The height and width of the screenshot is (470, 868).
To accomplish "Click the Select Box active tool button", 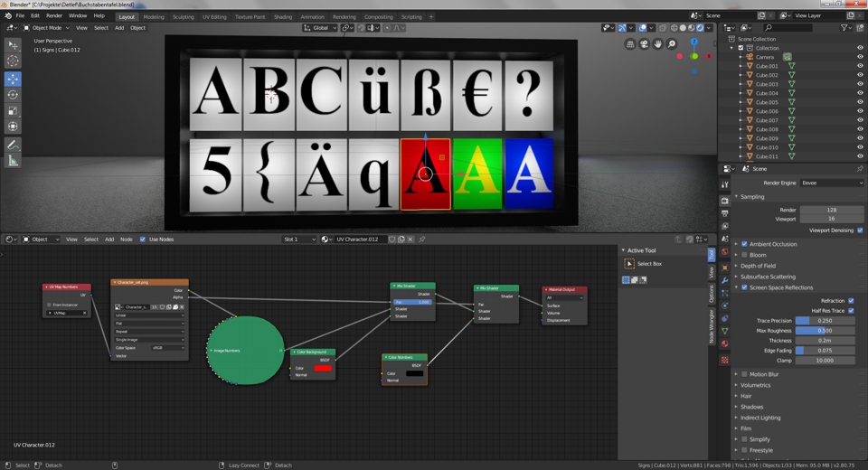I will 629,264.
